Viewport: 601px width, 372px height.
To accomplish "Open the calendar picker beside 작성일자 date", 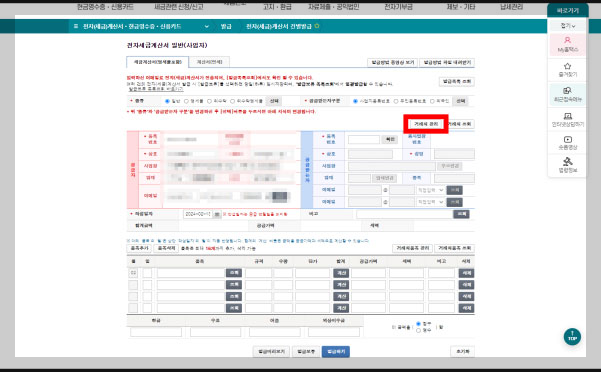I will point(217,214).
